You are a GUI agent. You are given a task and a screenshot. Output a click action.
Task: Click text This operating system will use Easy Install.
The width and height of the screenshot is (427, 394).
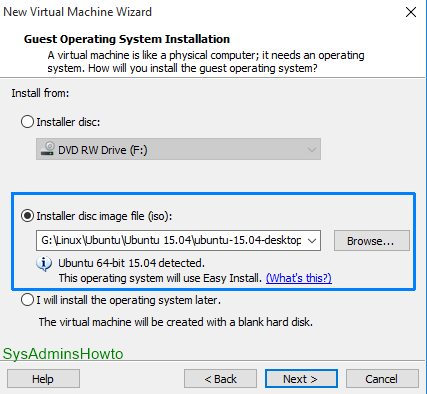pyautogui.click(x=160, y=278)
